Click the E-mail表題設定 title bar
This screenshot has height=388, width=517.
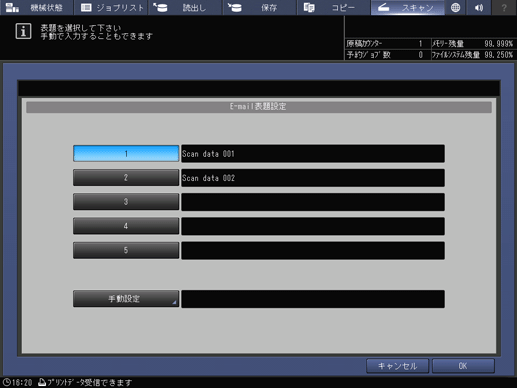259,107
